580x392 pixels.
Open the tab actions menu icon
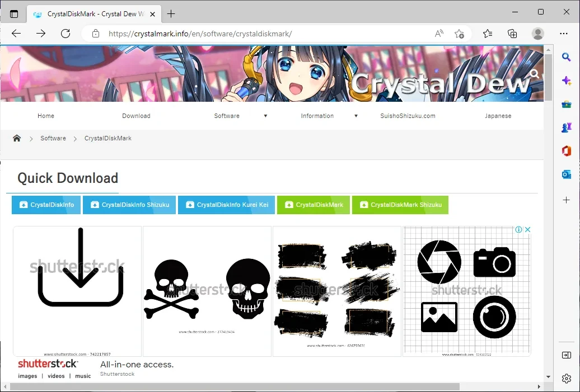14,14
